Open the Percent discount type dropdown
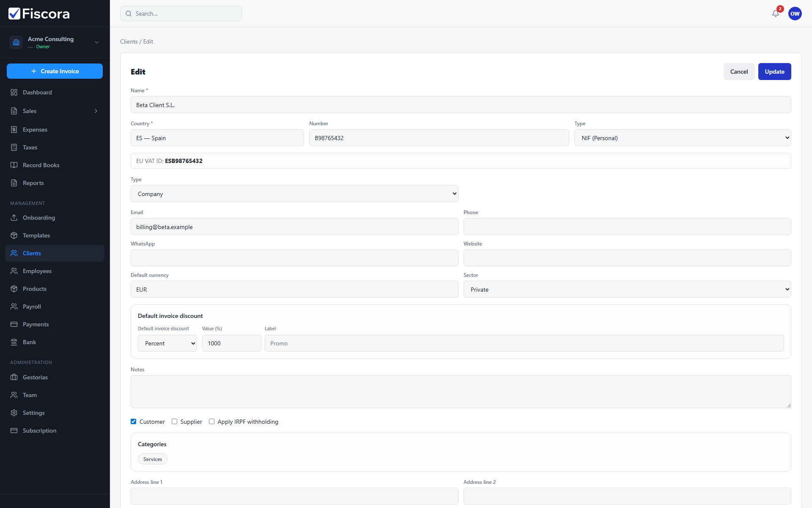 pos(167,343)
